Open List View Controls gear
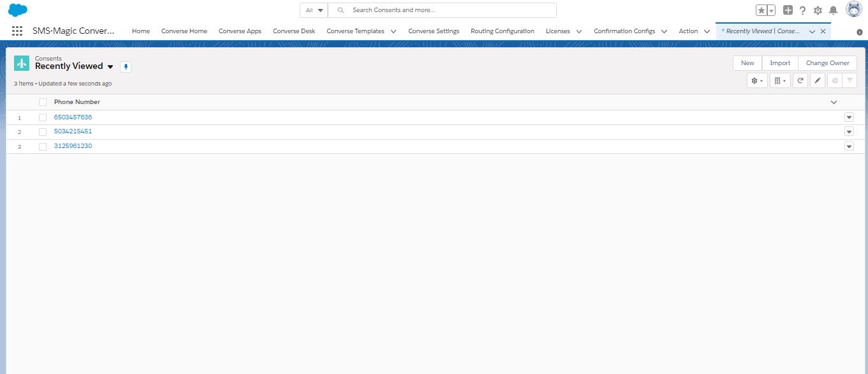 pos(757,80)
